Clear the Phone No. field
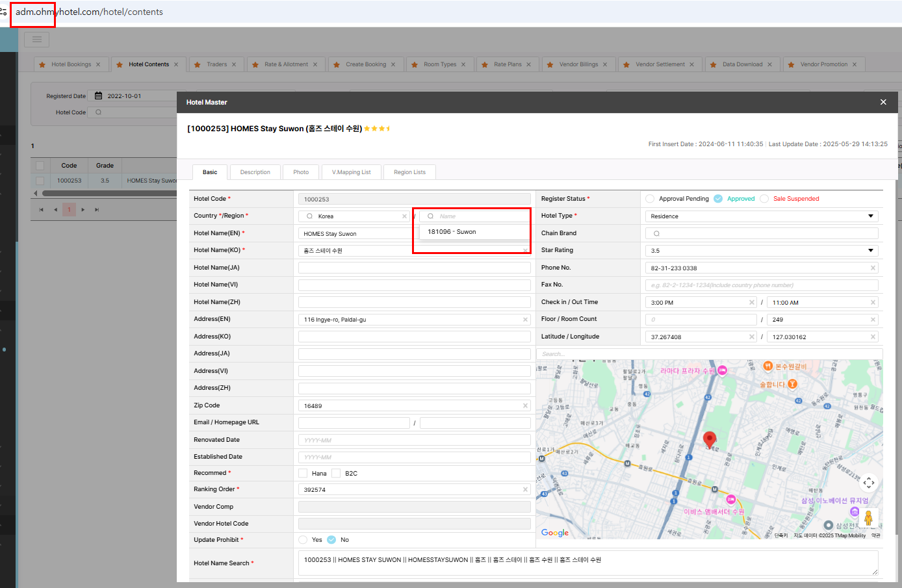This screenshot has width=902, height=588. pos(873,268)
